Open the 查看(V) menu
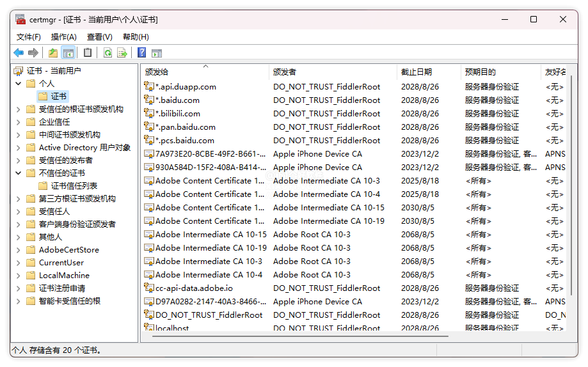Screen dimensions: 588x367 (x=99, y=37)
